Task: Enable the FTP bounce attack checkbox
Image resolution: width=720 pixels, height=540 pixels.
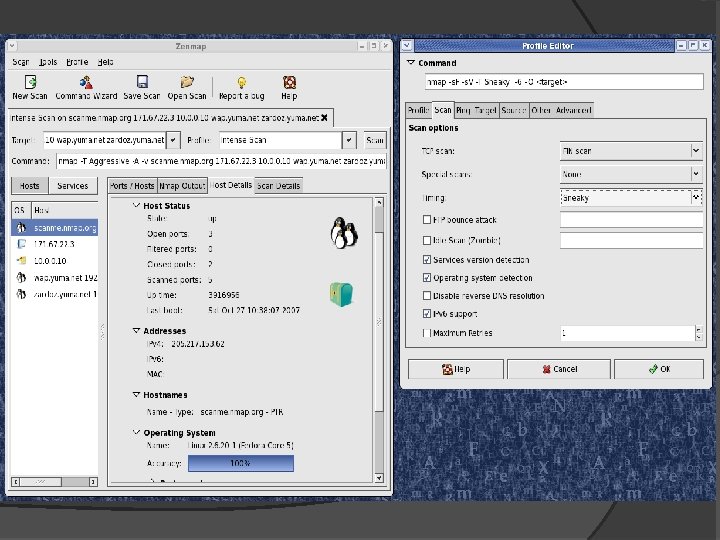Action: (427, 220)
